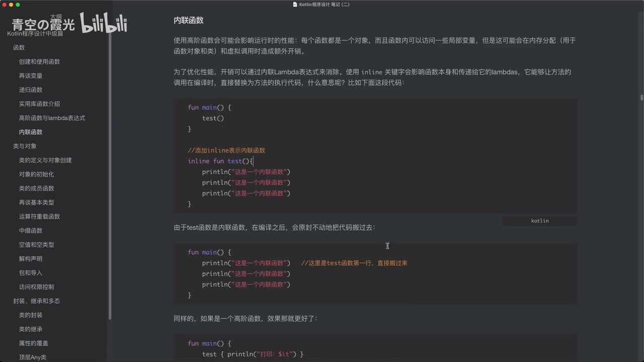
Task: Open the 函数 section in the outline
Action: 19,48
